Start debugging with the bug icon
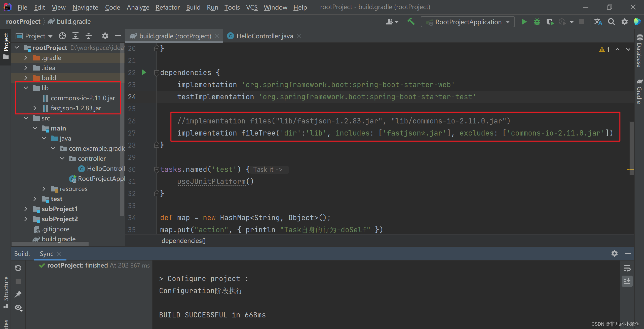644x329 pixels. coord(537,22)
